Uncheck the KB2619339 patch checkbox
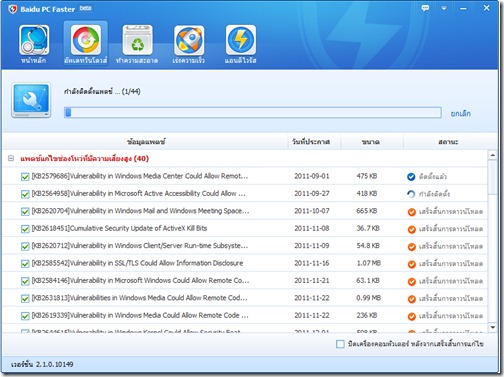The image size is (504, 377). [x=25, y=316]
